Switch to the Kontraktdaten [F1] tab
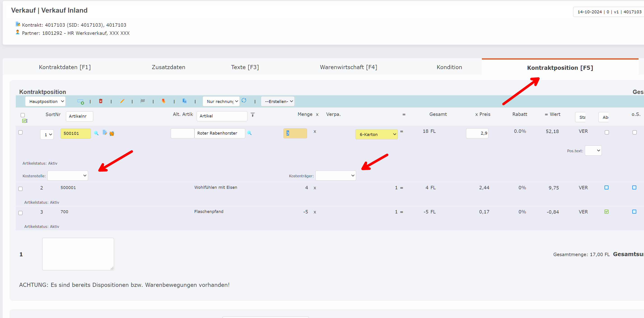 click(65, 67)
